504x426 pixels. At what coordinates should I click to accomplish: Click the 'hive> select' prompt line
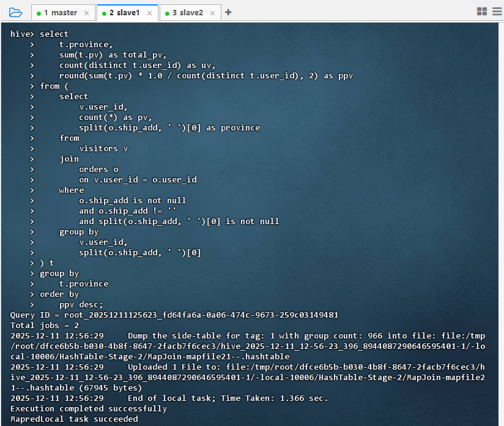click(40, 34)
